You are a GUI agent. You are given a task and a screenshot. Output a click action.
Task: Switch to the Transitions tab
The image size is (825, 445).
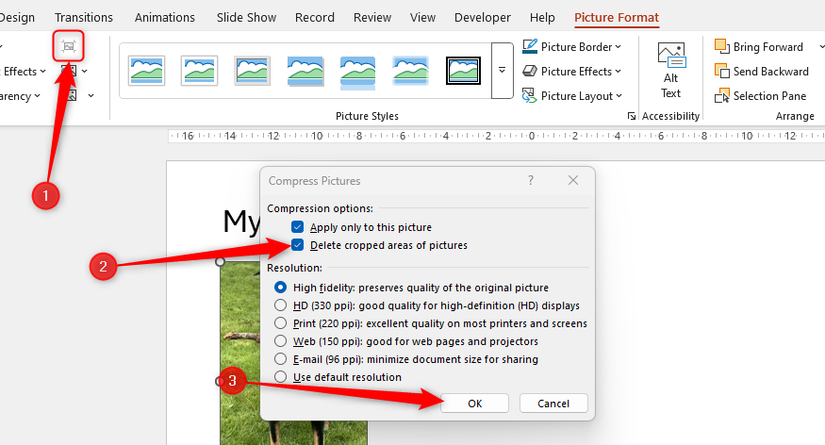[x=84, y=17]
